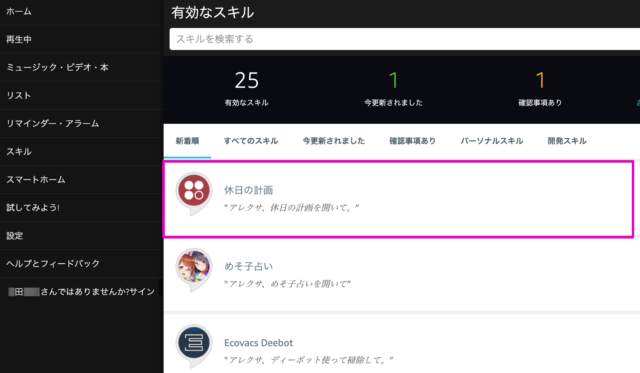Screen dimensions: 640x373
Task: Select the 確認事項あり tab
Action: [x=412, y=141]
